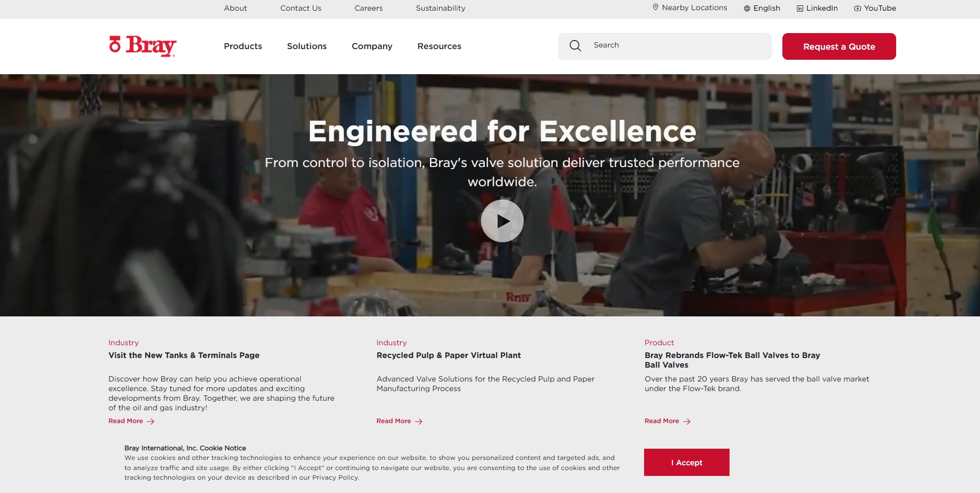Open the Solutions menu

pos(307,46)
